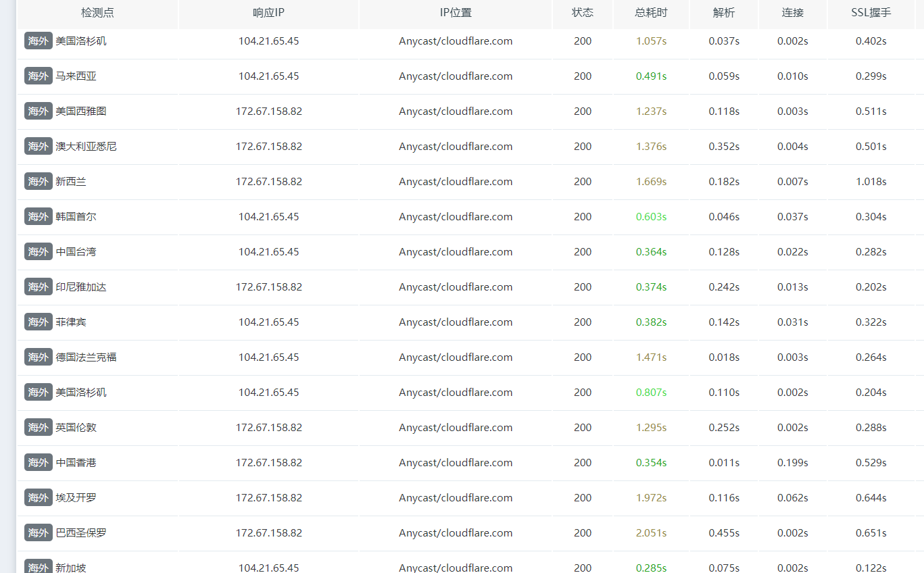Click the resolve time 0.018s
The image size is (924, 573).
(x=724, y=357)
